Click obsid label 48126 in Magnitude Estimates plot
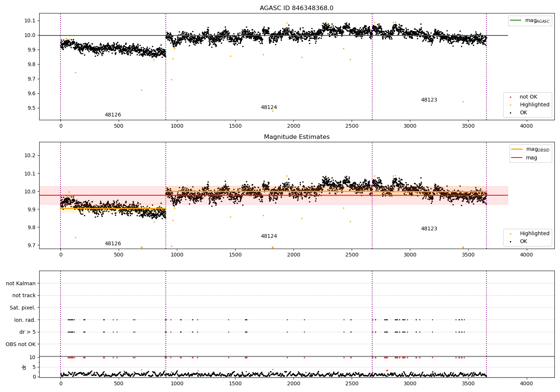The width and height of the screenshot is (560, 392). click(113, 244)
